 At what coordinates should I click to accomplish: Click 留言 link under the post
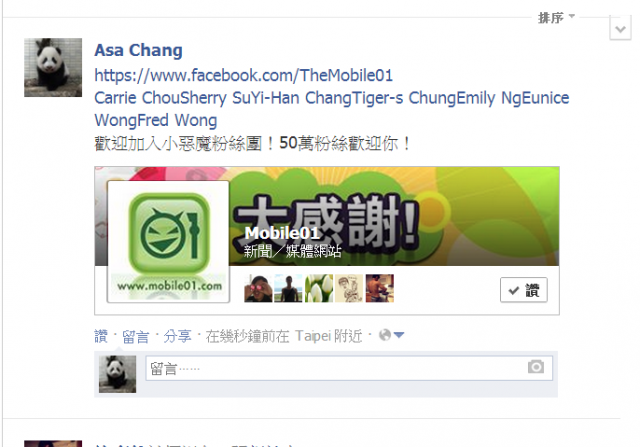click(x=136, y=336)
